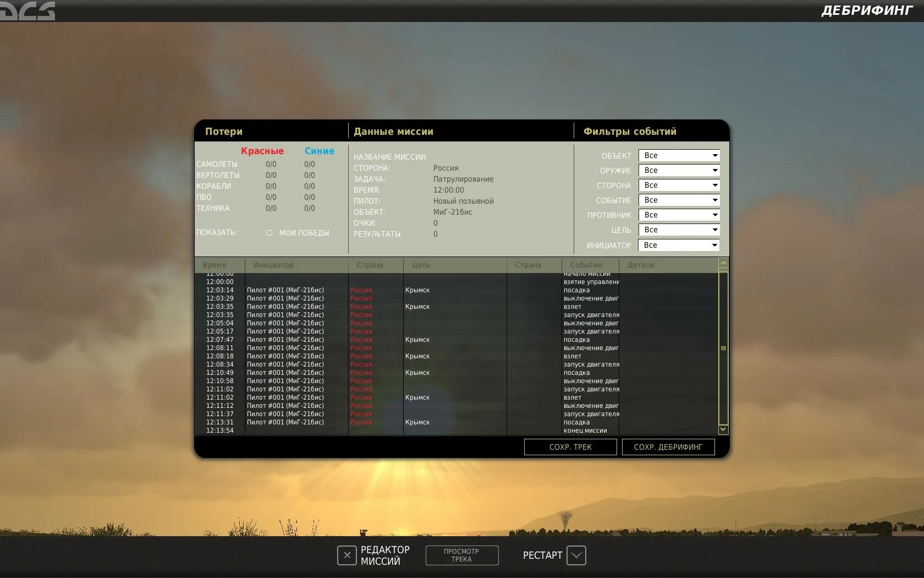Open the Противник filter dropdown
This screenshot has height=578, width=924.
coord(679,215)
